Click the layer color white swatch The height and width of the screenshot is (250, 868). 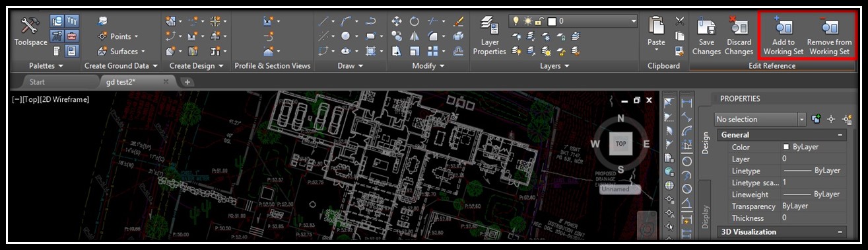552,21
